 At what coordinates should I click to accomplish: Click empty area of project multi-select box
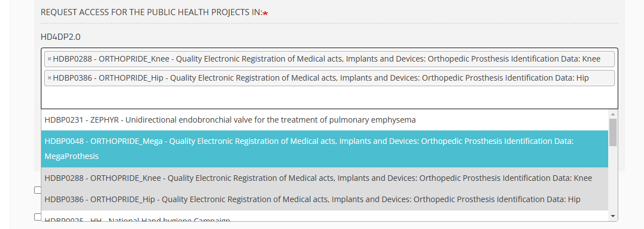(x=329, y=98)
